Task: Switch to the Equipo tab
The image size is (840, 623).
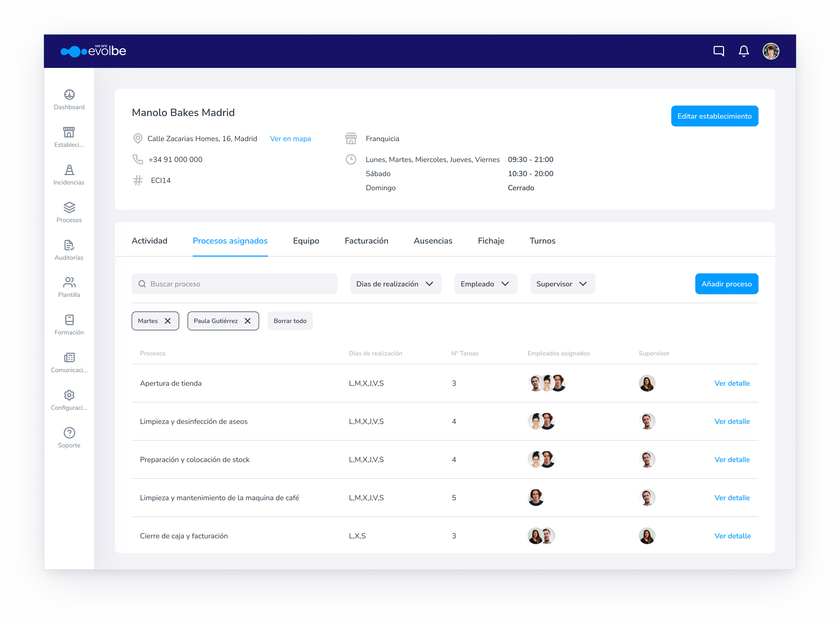Action: [x=306, y=241]
